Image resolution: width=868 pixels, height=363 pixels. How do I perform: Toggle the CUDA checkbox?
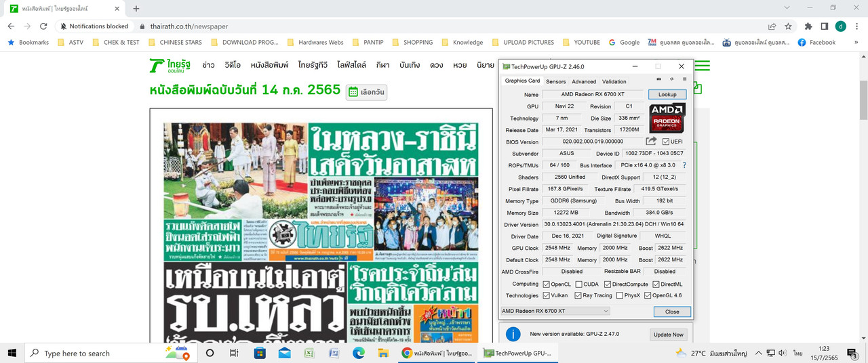[x=578, y=284]
